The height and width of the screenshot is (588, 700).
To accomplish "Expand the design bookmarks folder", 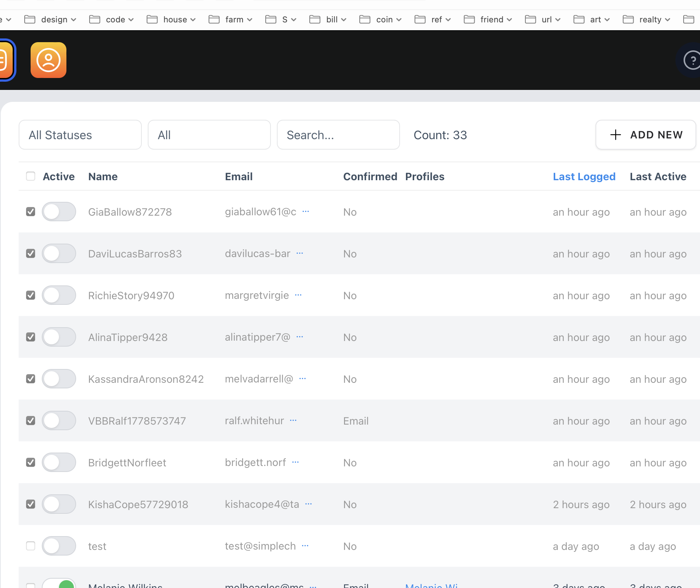I will pyautogui.click(x=50, y=19).
